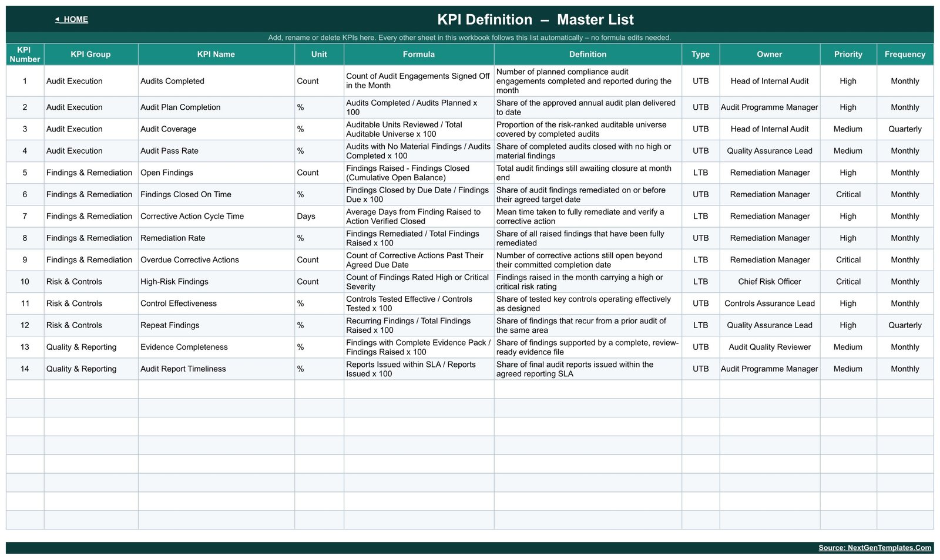
Task: Select the Priority column header
Action: 848,54
